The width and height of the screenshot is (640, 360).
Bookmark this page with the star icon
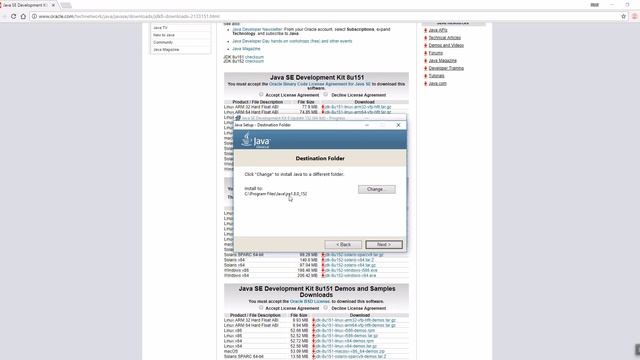tap(623, 16)
